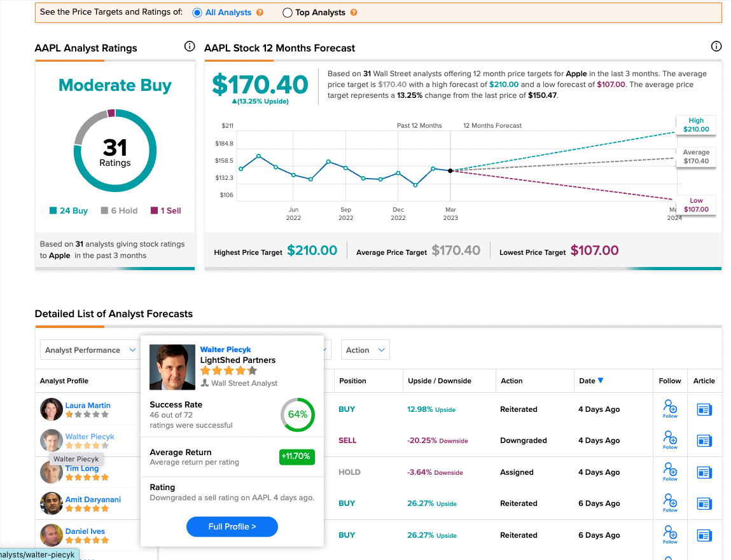Click the 1 Sell legend entry
The width and height of the screenshot is (731, 560).
[166, 210]
